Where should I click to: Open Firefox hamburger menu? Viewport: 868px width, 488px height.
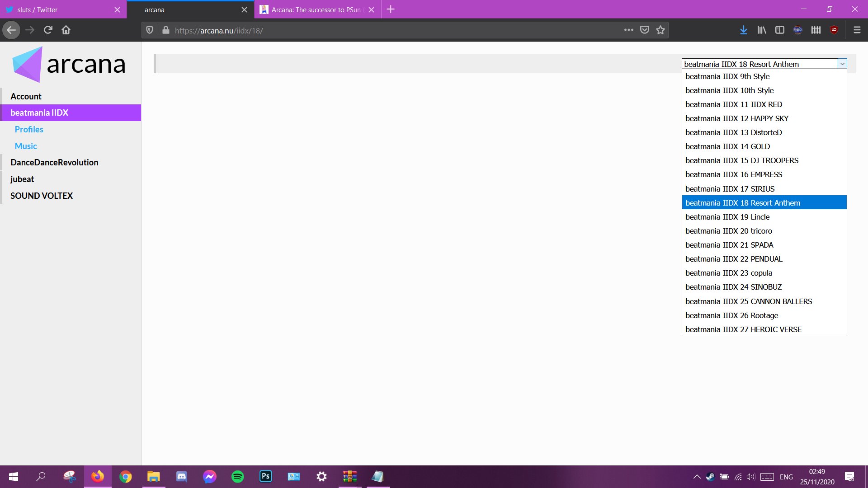pos(857,30)
